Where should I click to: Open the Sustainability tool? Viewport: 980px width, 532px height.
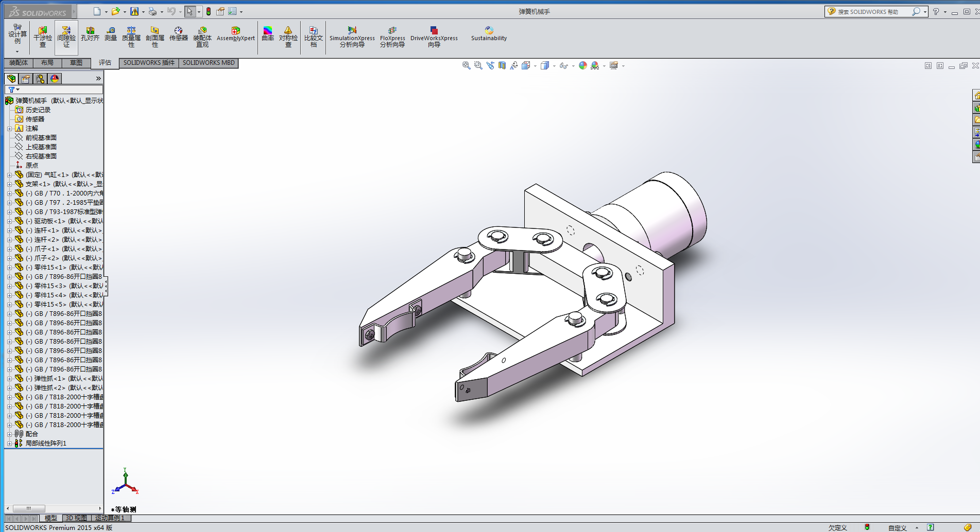pos(489,34)
